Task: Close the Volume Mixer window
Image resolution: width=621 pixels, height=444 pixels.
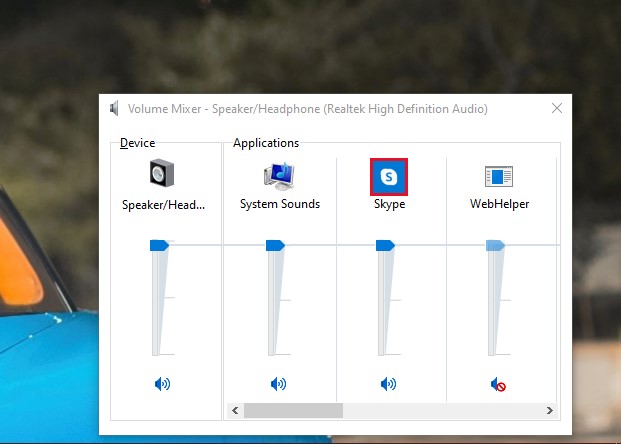Action: click(557, 108)
